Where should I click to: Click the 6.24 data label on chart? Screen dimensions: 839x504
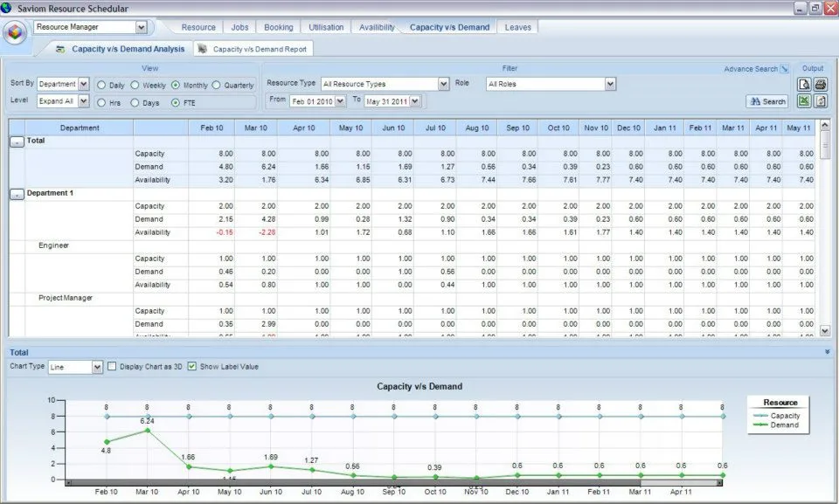click(147, 421)
